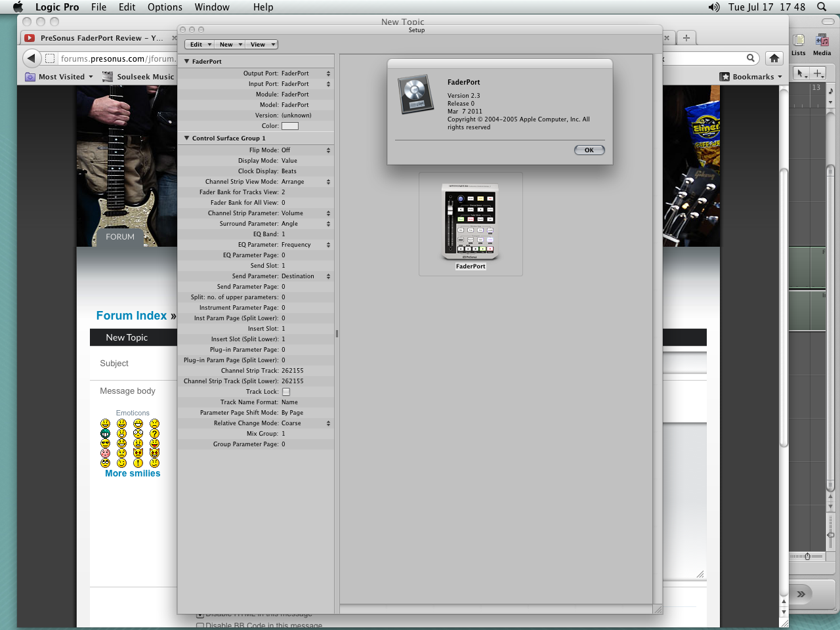Pick the FaderPort Color swatch
Screen dimensions: 840x630
click(290, 126)
